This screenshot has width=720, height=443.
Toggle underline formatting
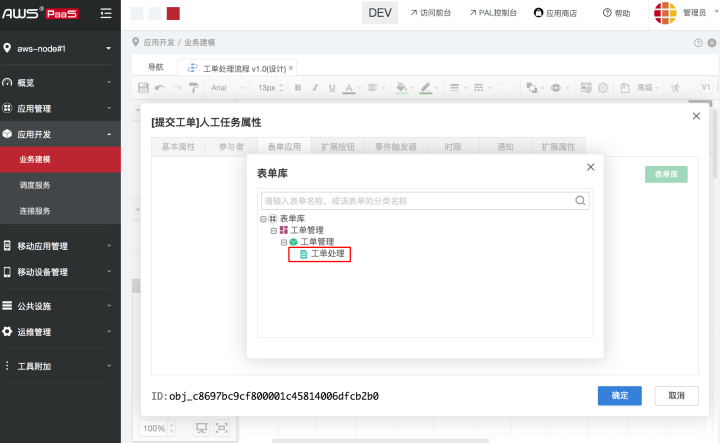coord(332,88)
